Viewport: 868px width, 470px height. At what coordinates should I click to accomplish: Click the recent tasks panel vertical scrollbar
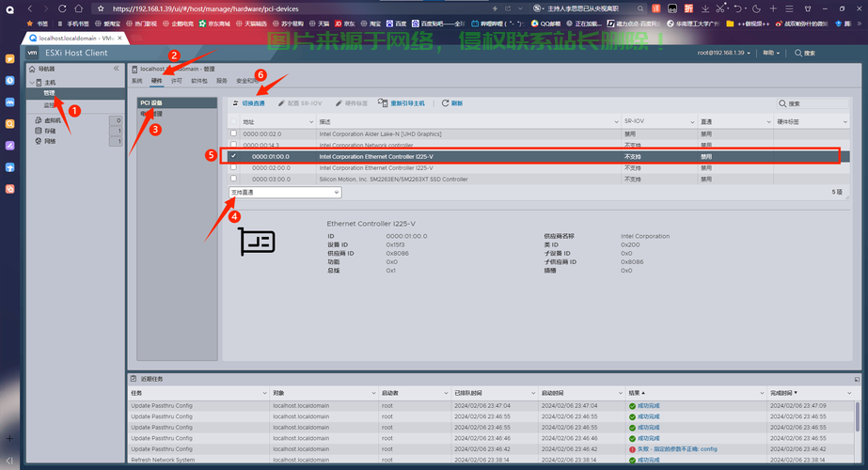click(858, 415)
